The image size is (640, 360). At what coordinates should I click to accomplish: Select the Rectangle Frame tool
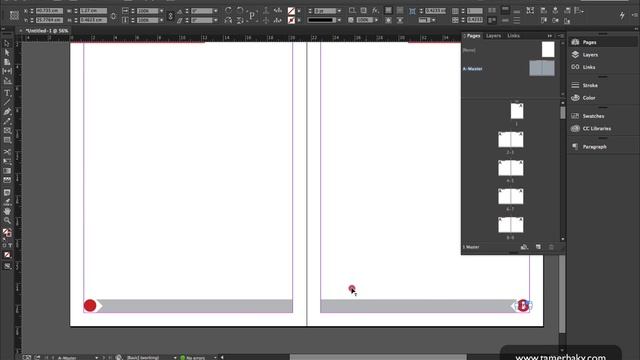(x=7, y=131)
